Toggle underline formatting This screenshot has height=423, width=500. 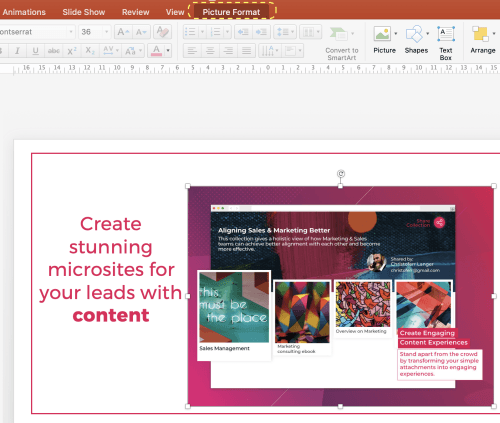pos(35,51)
